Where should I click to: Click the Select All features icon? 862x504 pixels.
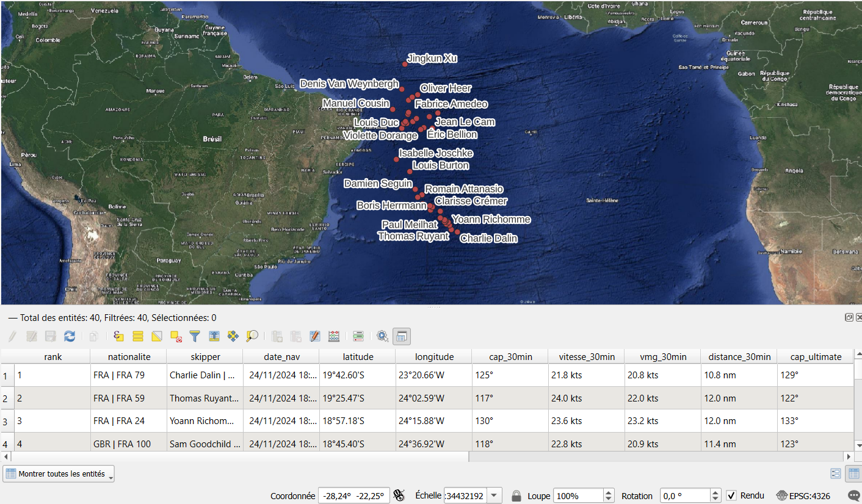click(138, 336)
